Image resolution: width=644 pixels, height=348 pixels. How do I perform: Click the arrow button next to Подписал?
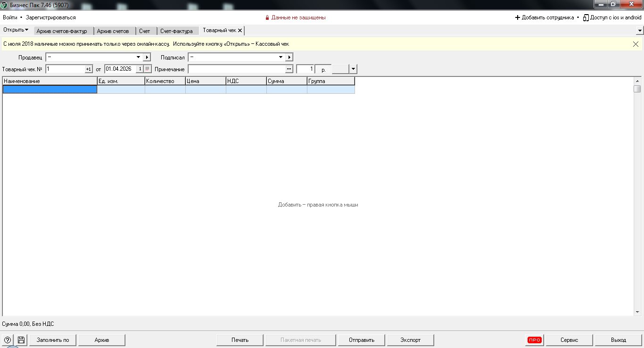[x=289, y=57]
